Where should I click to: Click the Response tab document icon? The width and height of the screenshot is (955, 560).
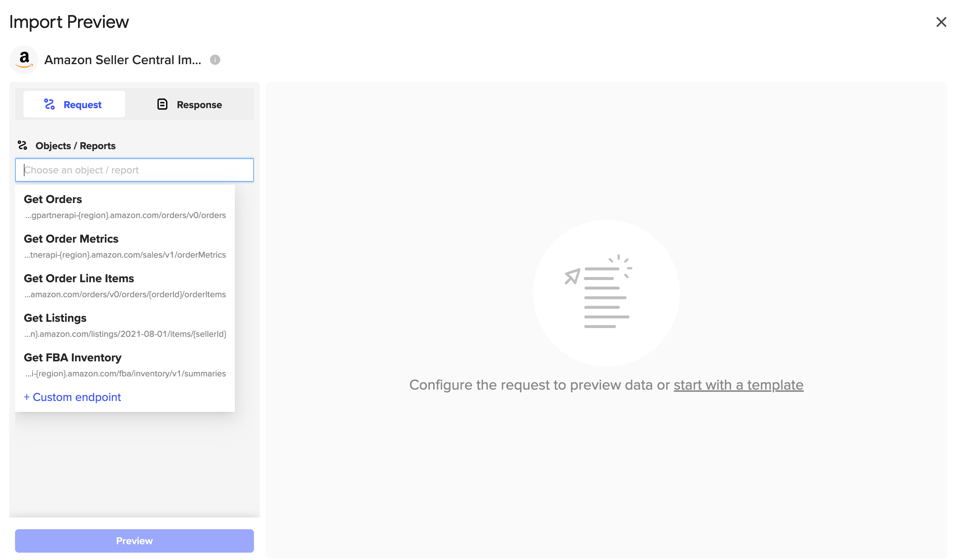[163, 104]
